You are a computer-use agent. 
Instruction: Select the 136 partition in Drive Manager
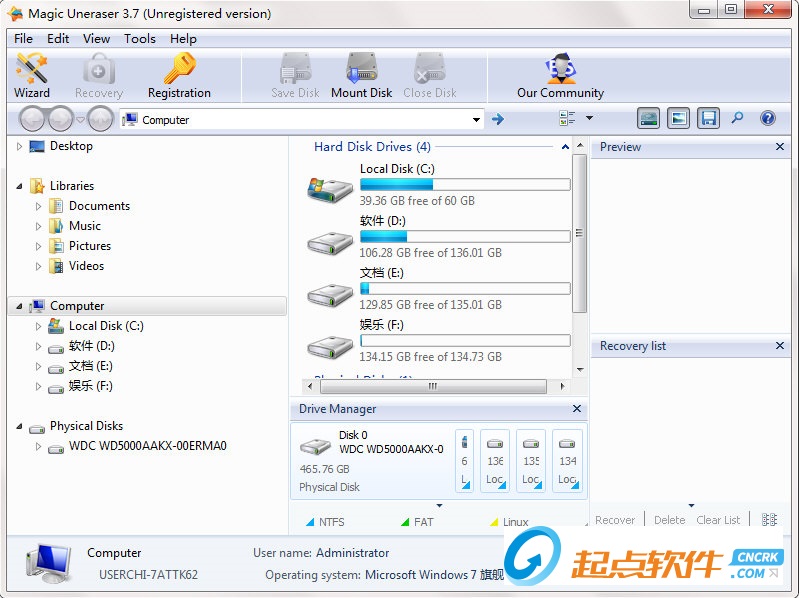point(495,460)
